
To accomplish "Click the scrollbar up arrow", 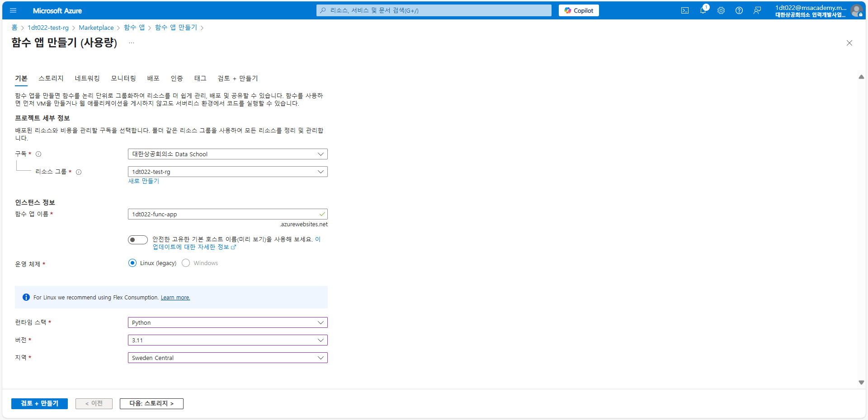I will point(861,77).
